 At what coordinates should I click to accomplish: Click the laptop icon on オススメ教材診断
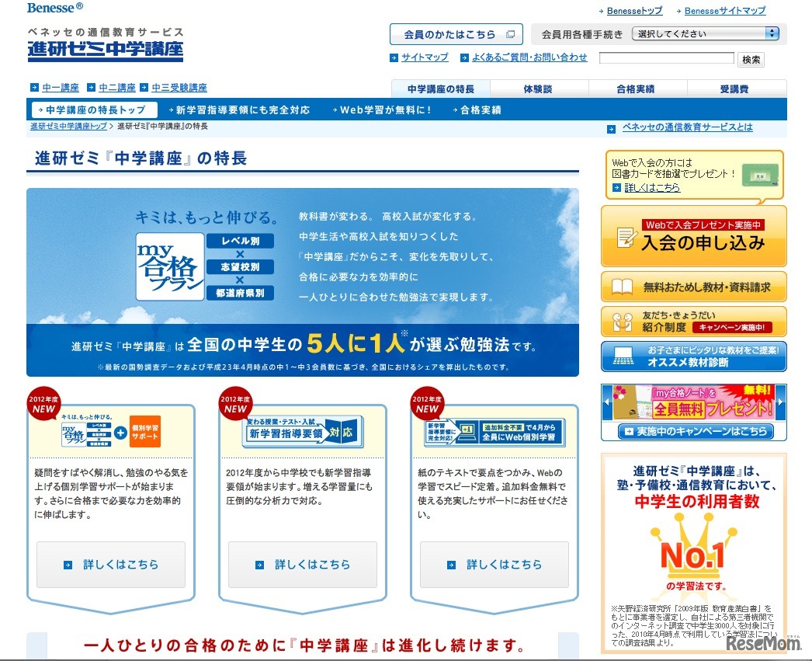click(x=623, y=356)
